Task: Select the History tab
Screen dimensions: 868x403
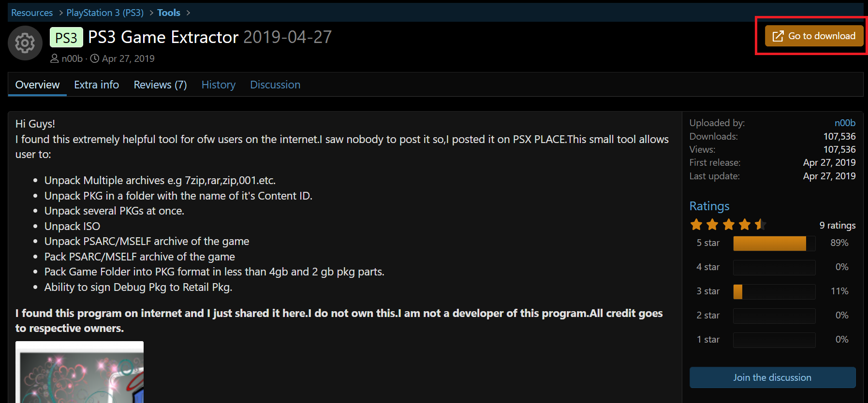Action: [x=219, y=85]
